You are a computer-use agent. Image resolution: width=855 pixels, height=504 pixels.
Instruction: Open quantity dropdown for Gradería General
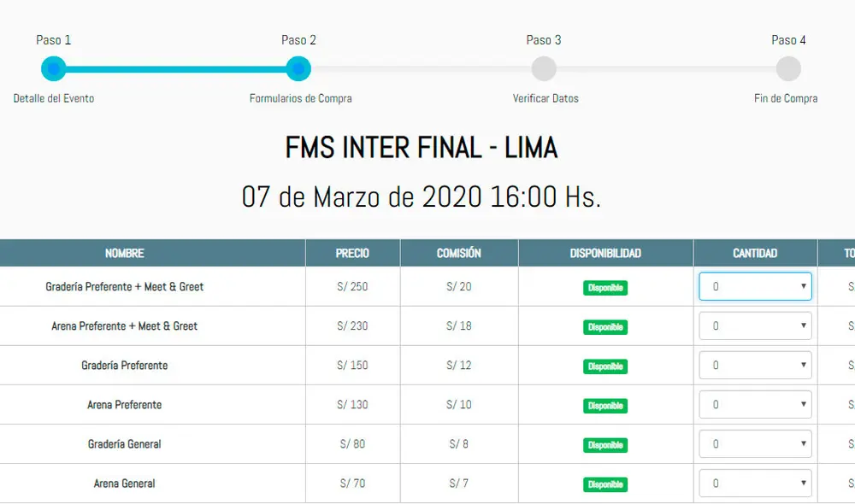755,443
